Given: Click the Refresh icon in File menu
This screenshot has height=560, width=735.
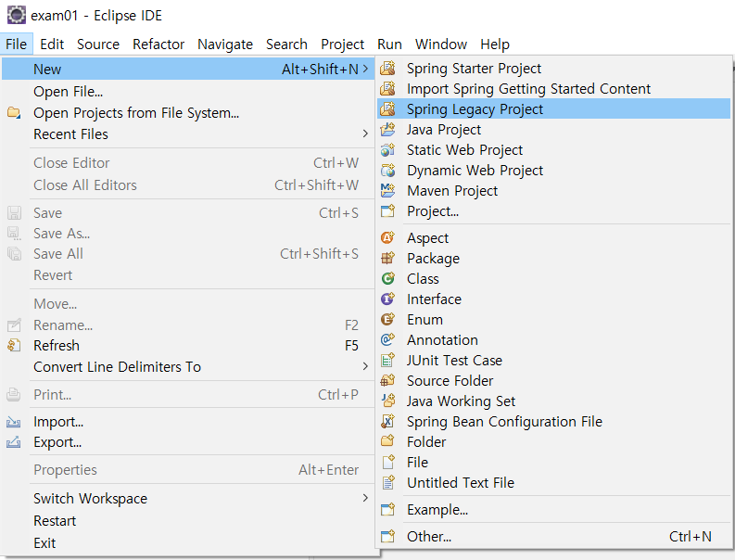Looking at the screenshot, I should [x=14, y=345].
